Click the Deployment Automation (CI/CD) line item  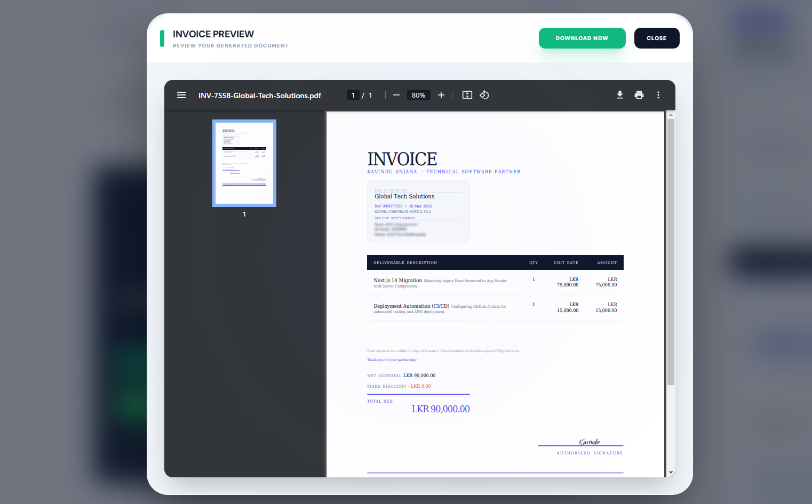[x=411, y=306]
